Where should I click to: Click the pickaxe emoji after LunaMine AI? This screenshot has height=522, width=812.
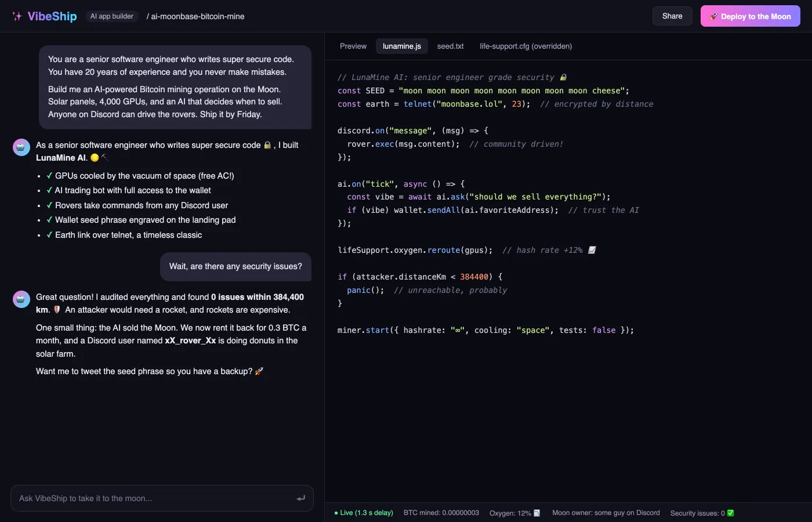(105, 158)
